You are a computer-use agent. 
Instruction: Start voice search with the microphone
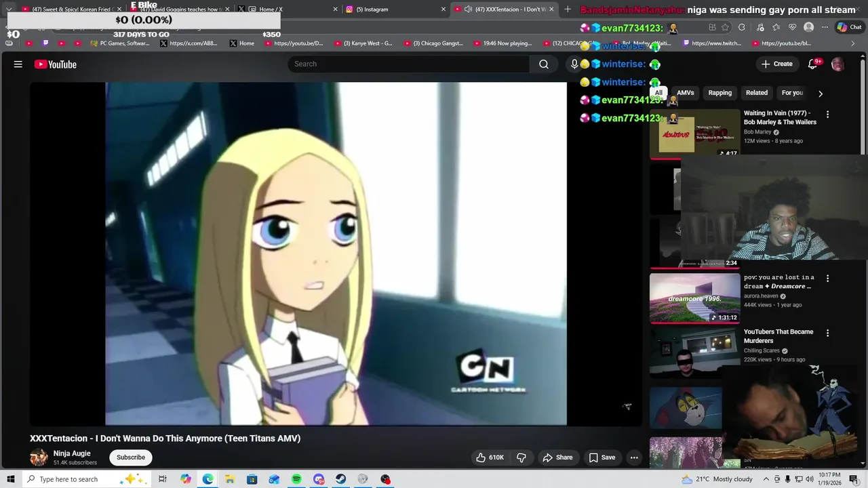click(x=574, y=64)
